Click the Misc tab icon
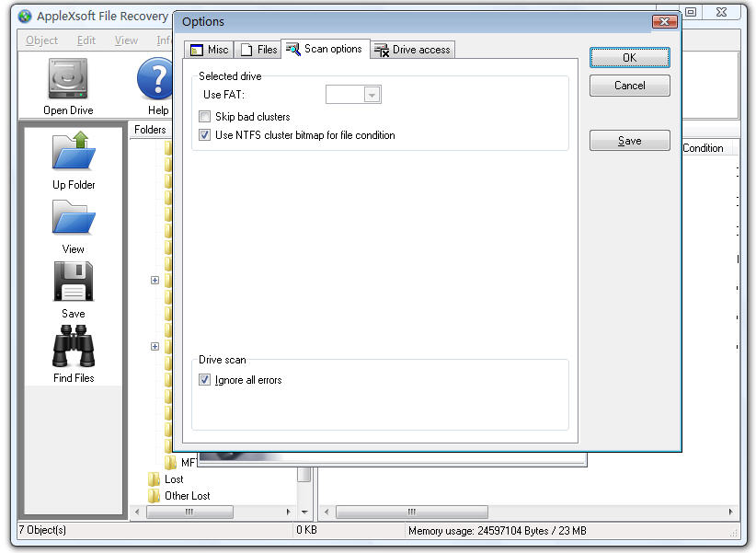This screenshot has width=756, height=553. pyautogui.click(x=197, y=50)
